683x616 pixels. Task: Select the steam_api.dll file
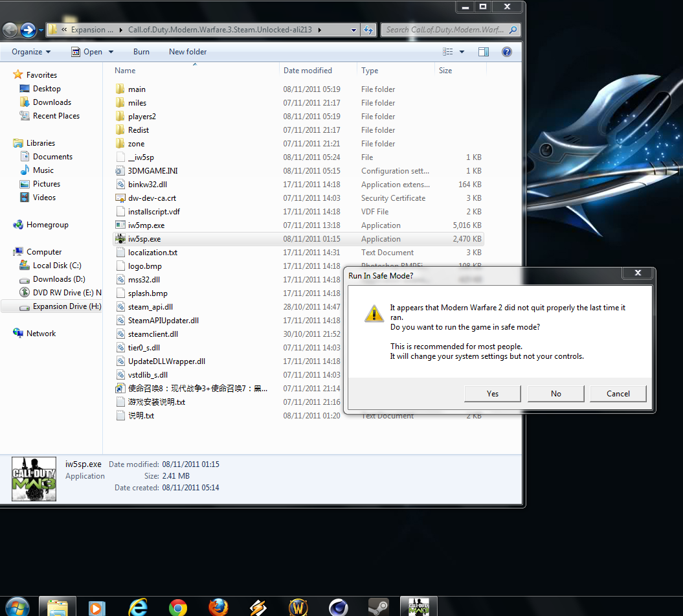(x=144, y=307)
